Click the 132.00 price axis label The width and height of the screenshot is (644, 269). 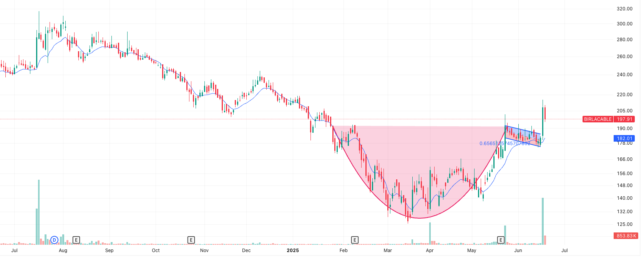coord(624,212)
